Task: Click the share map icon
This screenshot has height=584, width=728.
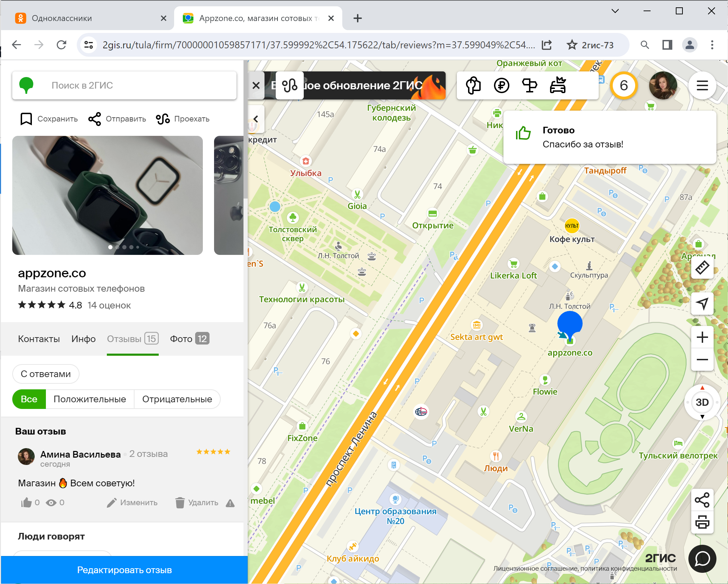Action: click(702, 500)
